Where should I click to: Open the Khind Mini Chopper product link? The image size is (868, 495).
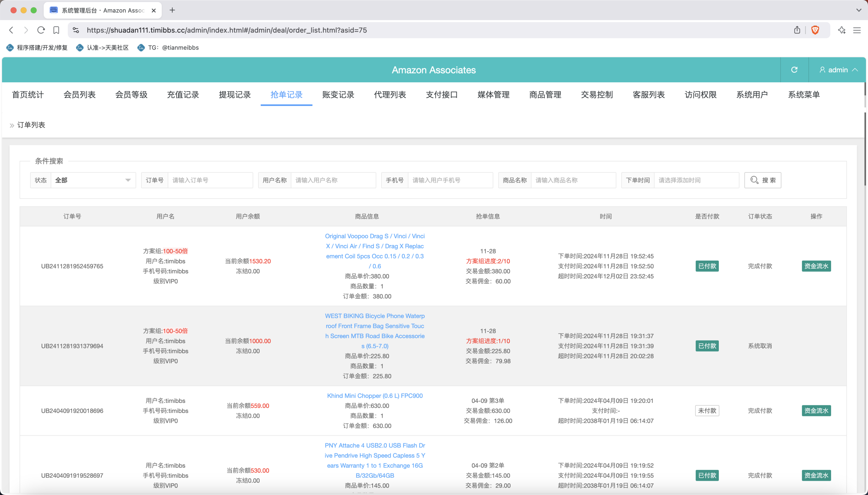tap(375, 396)
